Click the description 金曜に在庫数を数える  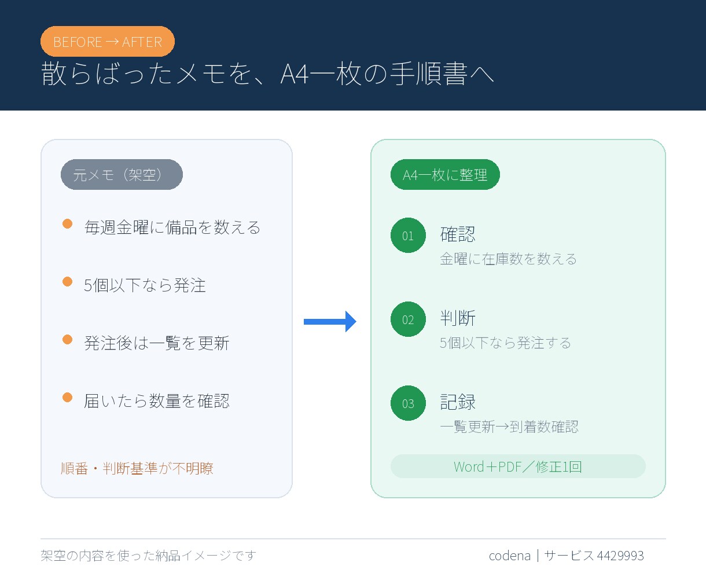pos(509,259)
